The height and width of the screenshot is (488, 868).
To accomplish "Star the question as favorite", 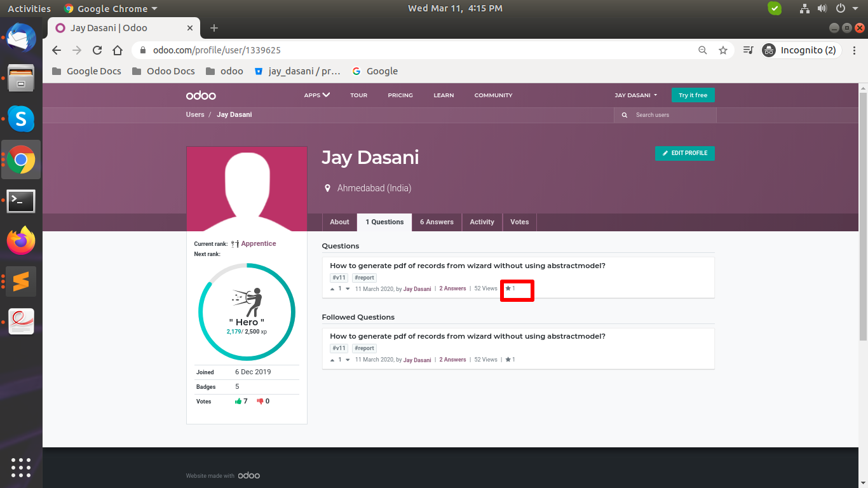I will [x=507, y=288].
